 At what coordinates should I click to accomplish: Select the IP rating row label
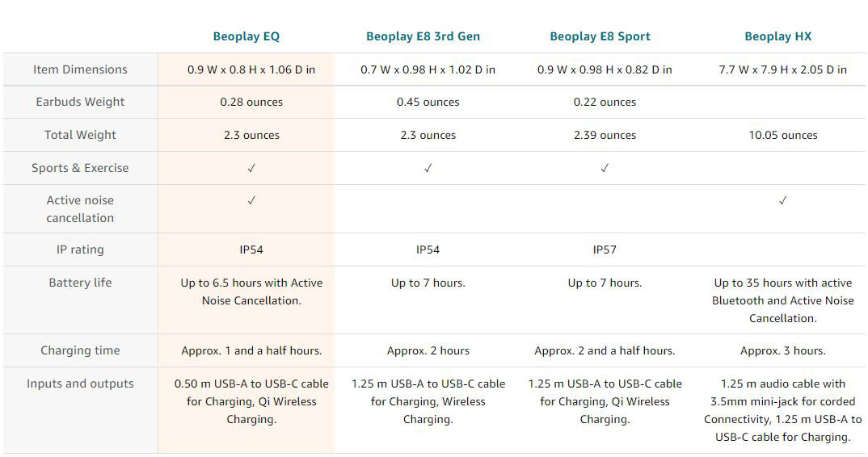[x=80, y=249]
